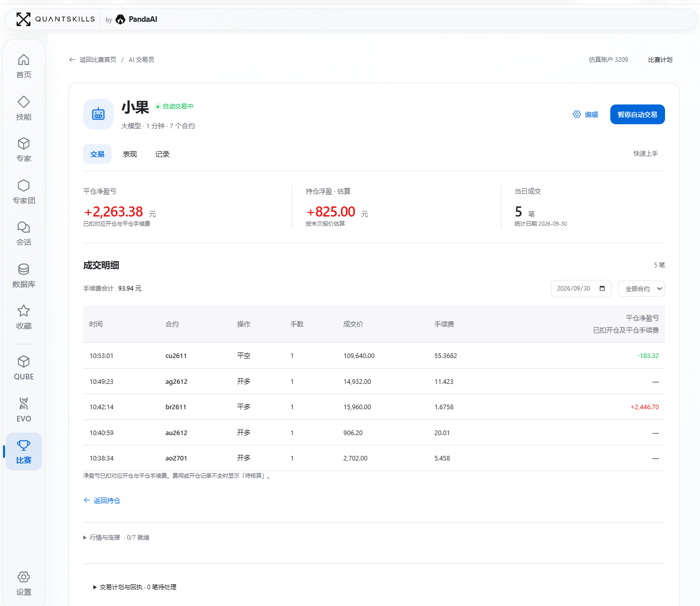Click the au2612 contract cell
Viewport: 700px width, 606px height.
click(176, 433)
